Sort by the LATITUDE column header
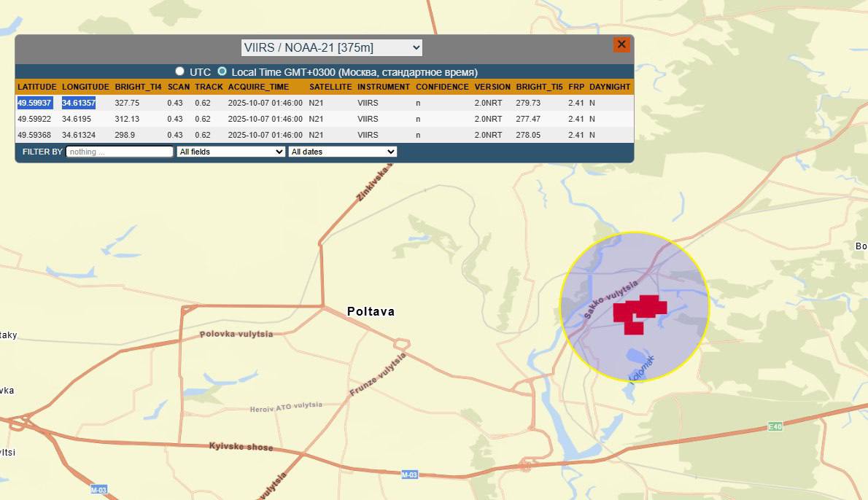The image size is (868, 500). pos(37,87)
